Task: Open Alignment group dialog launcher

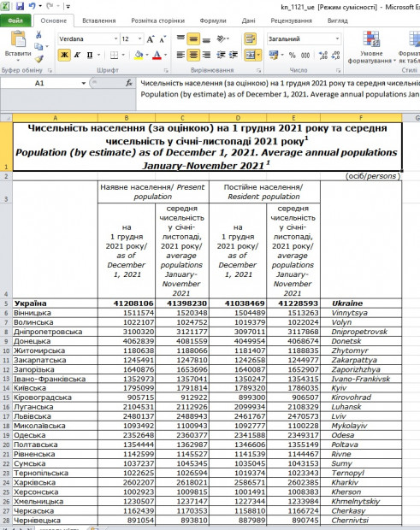Action: tap(258, 70)
